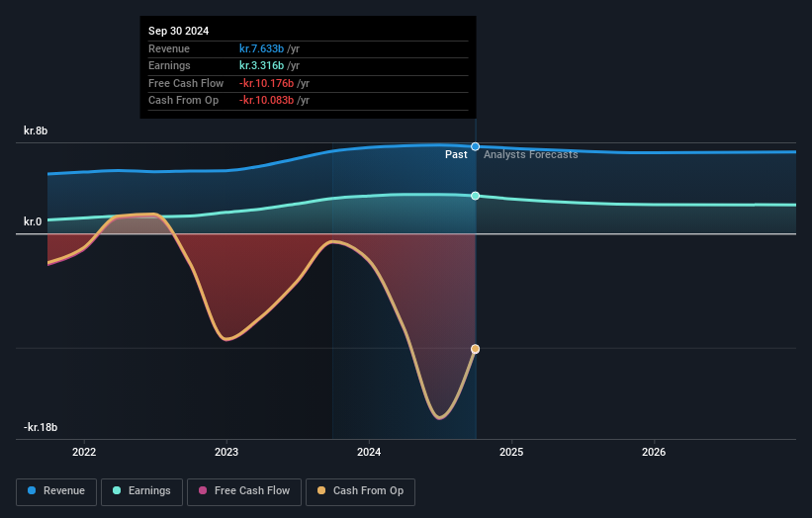Toggle the Earnings legend button

141,491
